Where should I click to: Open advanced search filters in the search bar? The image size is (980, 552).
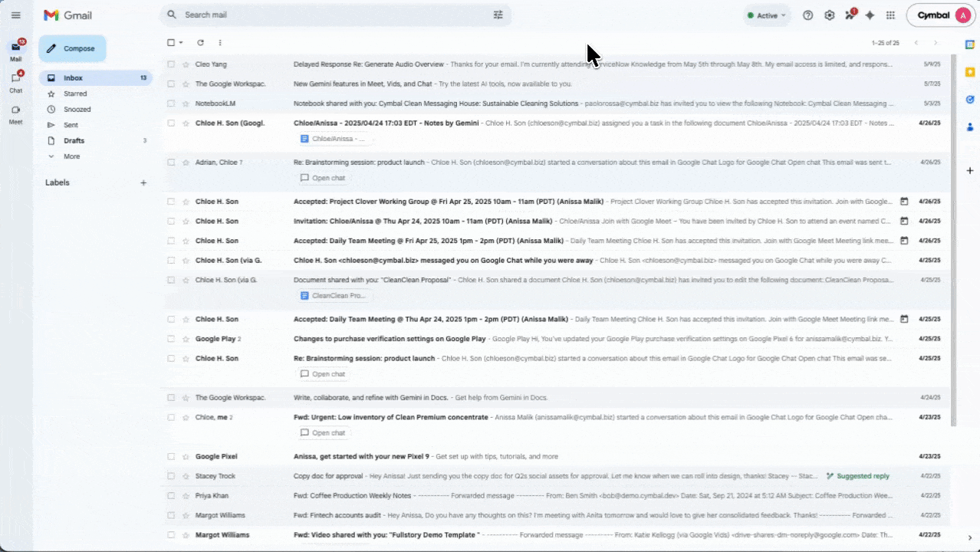tap(498, 15)
